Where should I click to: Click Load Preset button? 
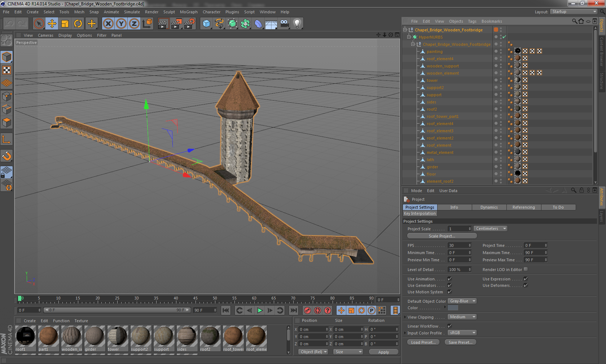(423, 342)
